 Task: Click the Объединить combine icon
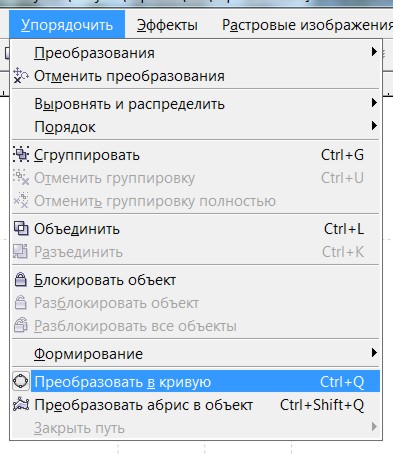coord(21,229)
